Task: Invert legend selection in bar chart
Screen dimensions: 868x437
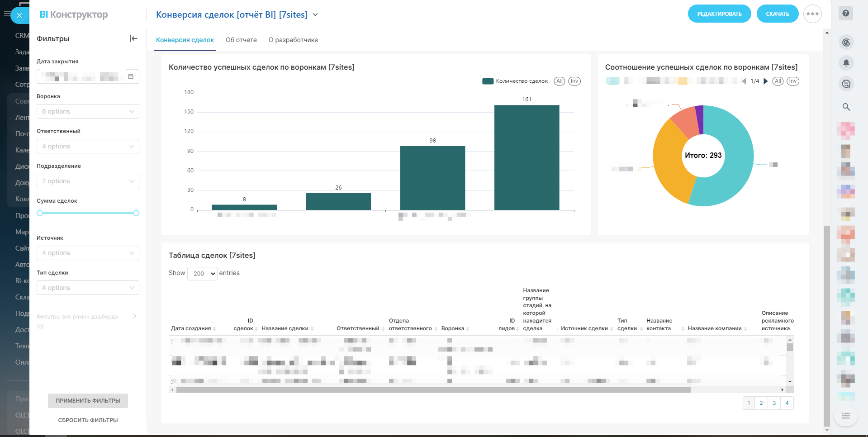Action: (x=574, y=81)
